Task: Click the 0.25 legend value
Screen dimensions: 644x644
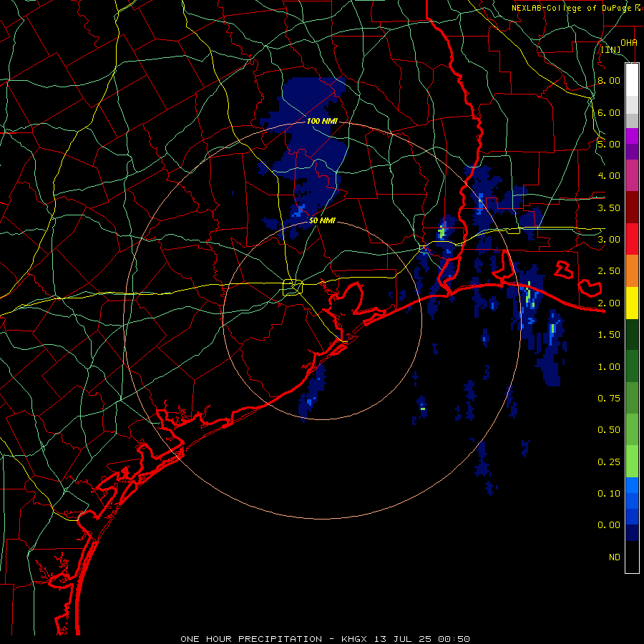Action: [609, 462]
